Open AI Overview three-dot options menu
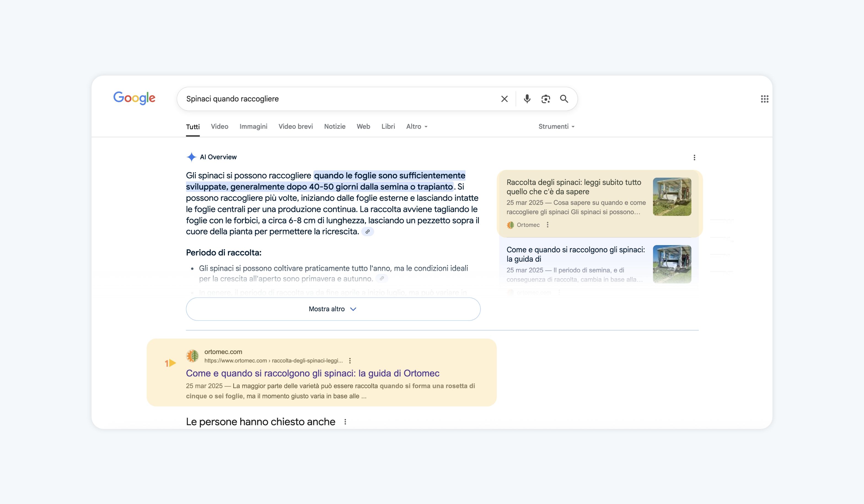 (695, 157)
